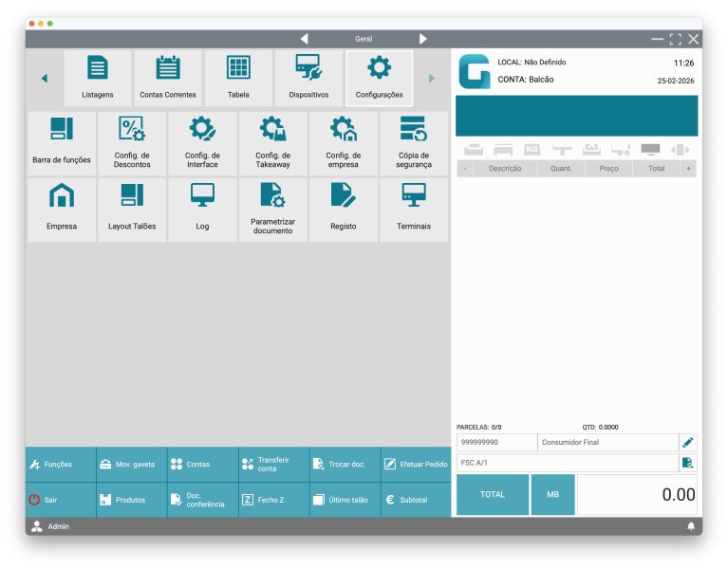Click the Sair exit button
The image size is (728, 569).
point(61,500)
